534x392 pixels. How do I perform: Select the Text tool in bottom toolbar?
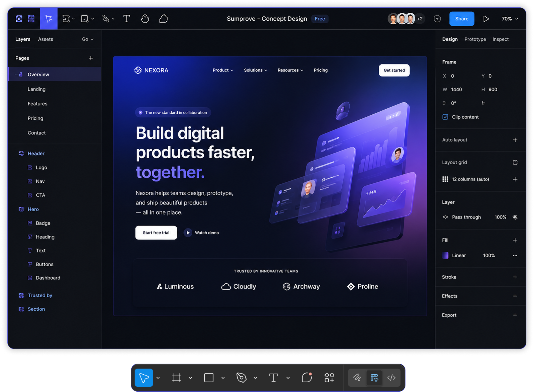tap(274, 378)
